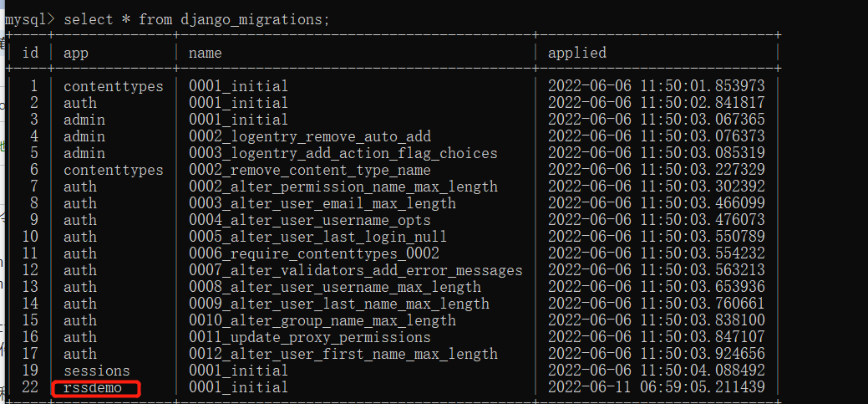This screenshot has height=404, width=868.
Task: Click the id value 22
Action: coord(30,387)
